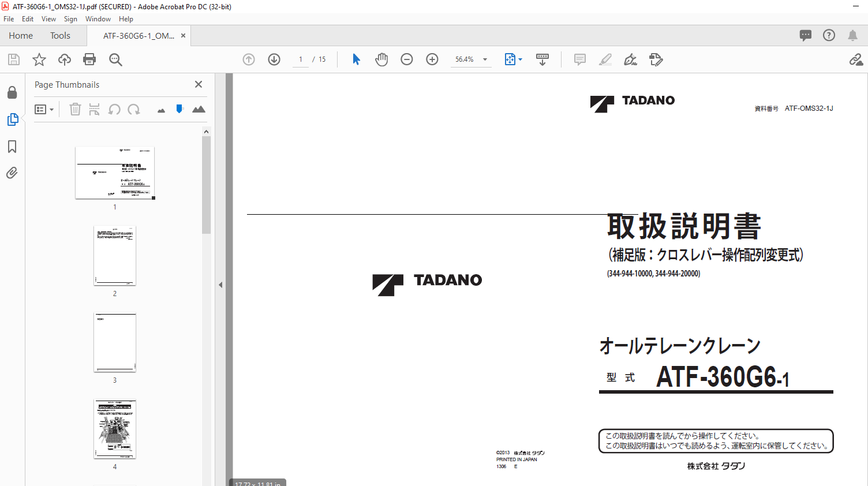Click the ATF-OMS32-1J document number text

809,109
